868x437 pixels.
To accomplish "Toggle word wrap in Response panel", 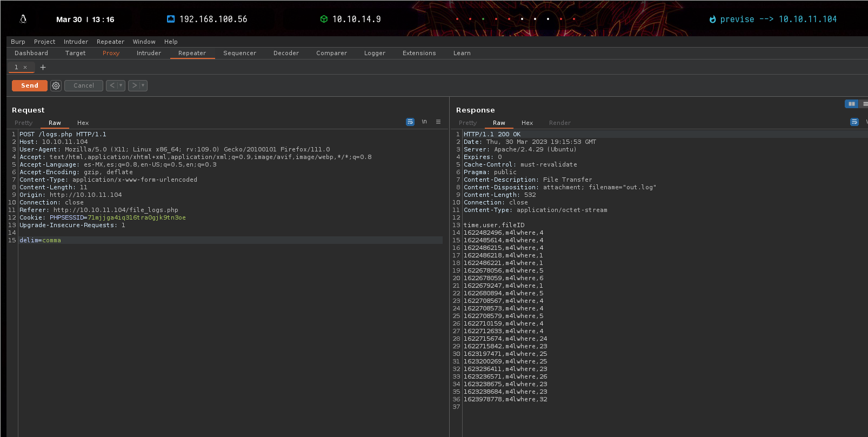I will [x=854, y=122].
